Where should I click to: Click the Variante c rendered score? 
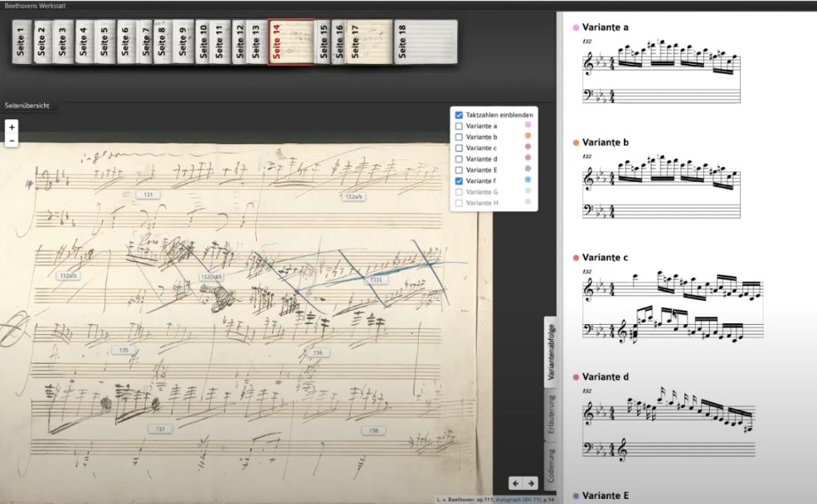(673, 308)
